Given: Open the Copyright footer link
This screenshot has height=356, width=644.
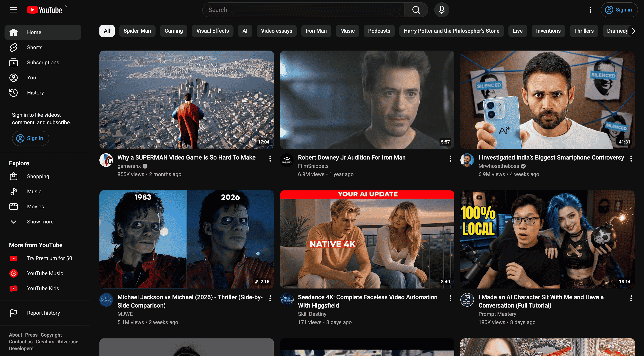Looking at the screenshot, I should point(51,335).
